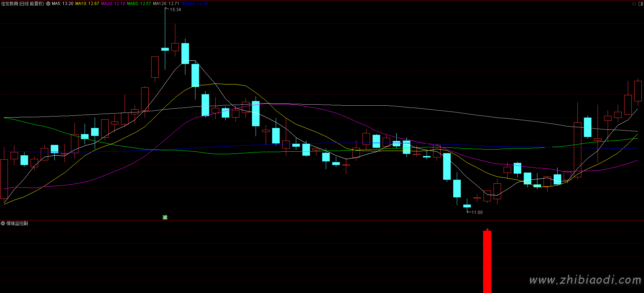Click the www.zhibiaodi.com watermark
The width and height of the screenshot is (644, 293).
click(585, 280)
